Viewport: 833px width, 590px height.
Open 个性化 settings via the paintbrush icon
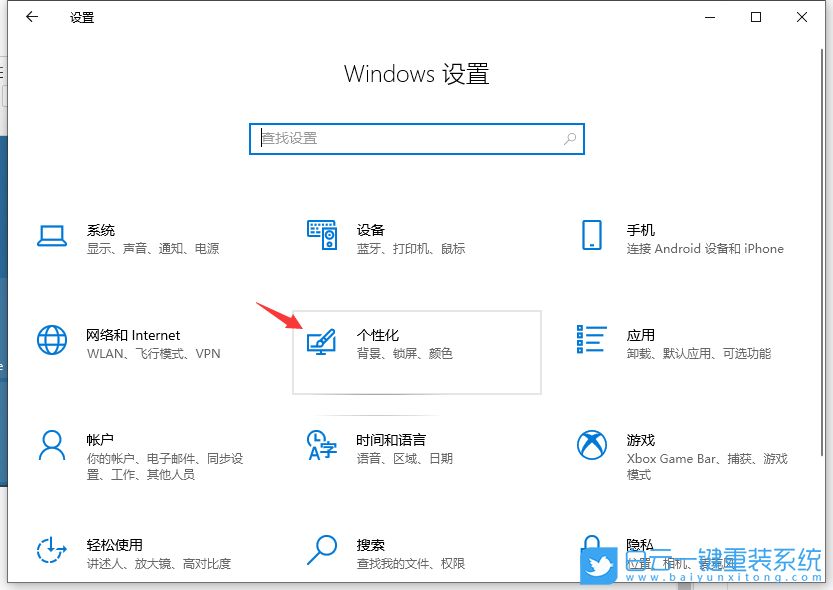point(322,340)
